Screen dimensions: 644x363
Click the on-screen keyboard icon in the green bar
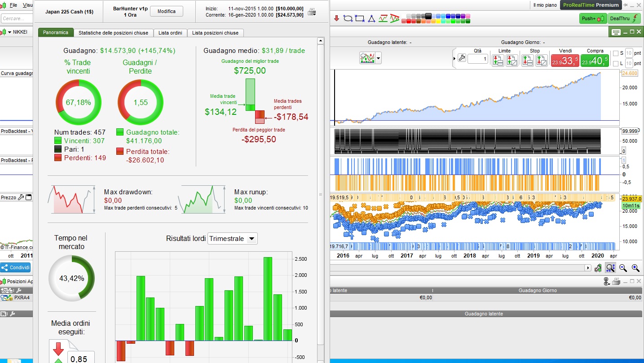(615, 32)
